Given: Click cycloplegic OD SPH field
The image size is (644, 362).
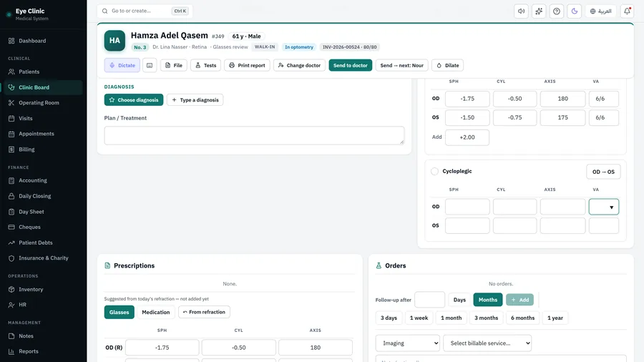Looking at the screenshot, I should coord(467,207).
